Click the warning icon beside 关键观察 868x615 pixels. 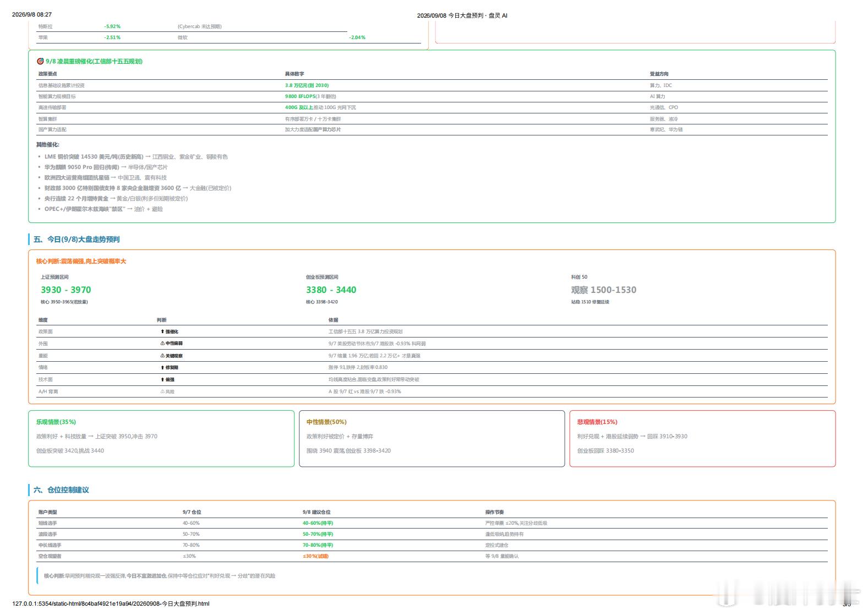tap(162, 356)
